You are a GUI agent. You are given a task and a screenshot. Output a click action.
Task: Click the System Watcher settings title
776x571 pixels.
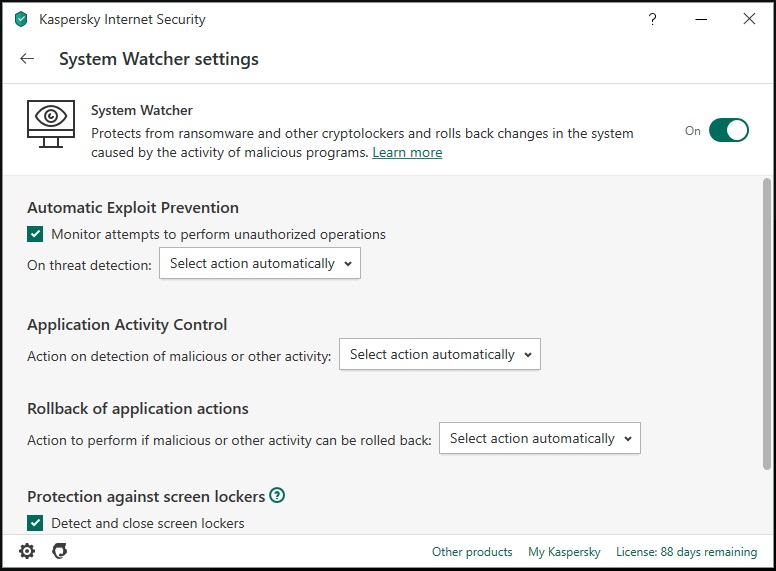[159, 59]
